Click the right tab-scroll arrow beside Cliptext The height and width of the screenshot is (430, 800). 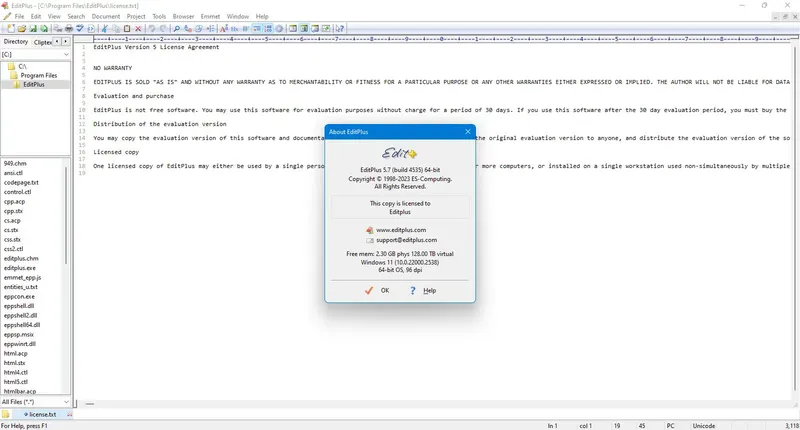coord(65,41)
